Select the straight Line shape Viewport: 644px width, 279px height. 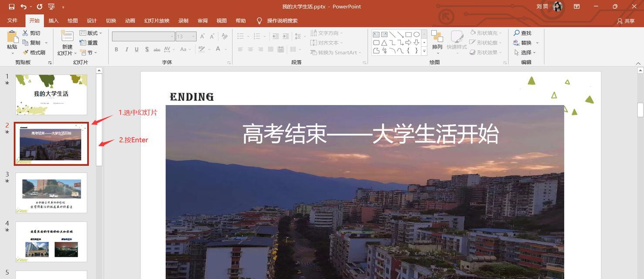[393, 34]
